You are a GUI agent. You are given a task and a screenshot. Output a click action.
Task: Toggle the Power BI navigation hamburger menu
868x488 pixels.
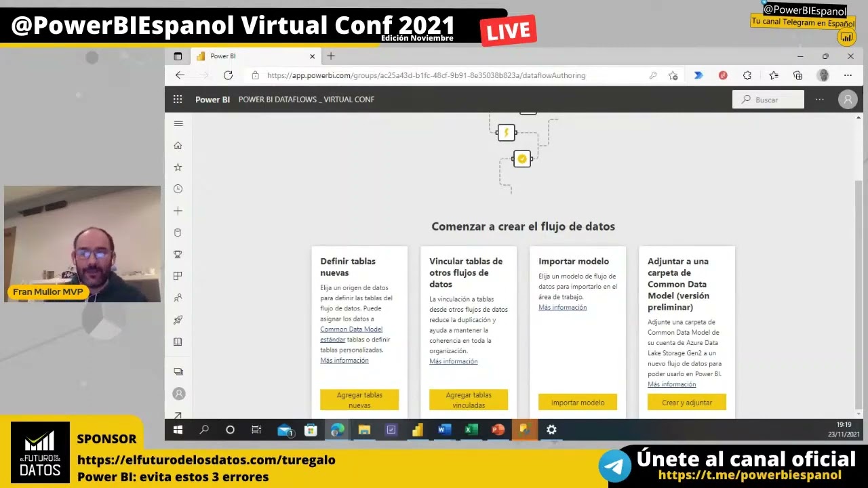pyautogui.click(x=178, y=123)
